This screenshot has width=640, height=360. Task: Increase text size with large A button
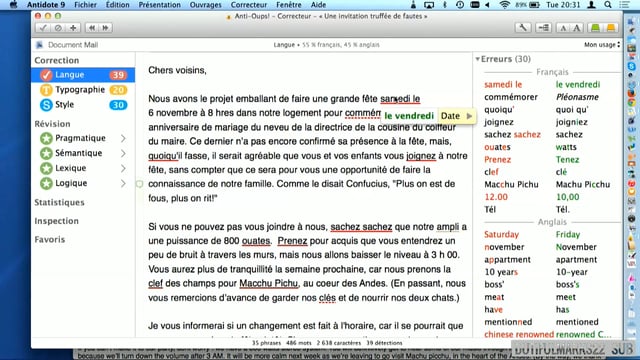coord(577,28)
